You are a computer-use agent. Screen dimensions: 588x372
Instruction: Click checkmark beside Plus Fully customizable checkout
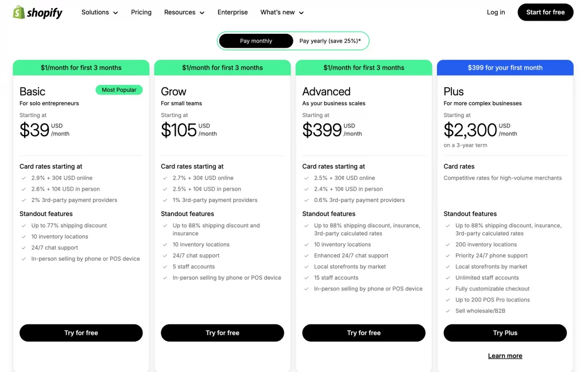click(447, 289)
